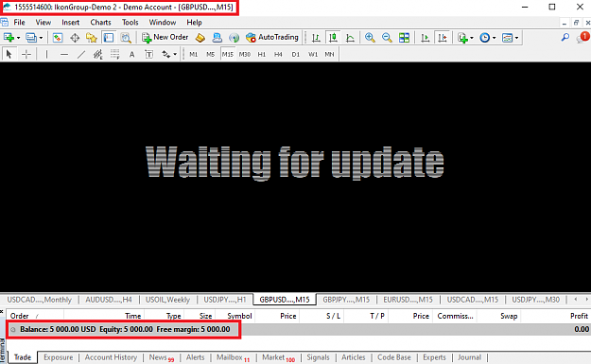Set timeframe to MN
The height and width of the screenshot is (364, 591).
coord(329,54)
